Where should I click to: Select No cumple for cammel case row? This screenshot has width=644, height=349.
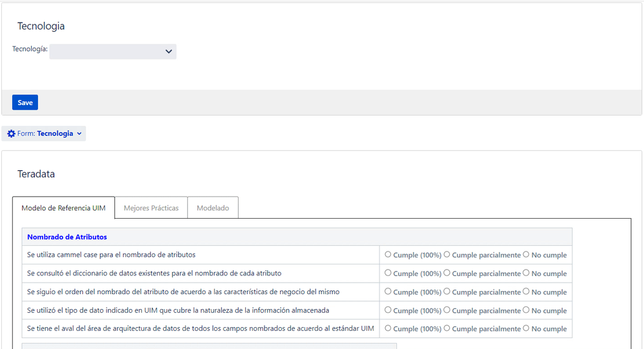pyautogui.click(x=526, y=255)
